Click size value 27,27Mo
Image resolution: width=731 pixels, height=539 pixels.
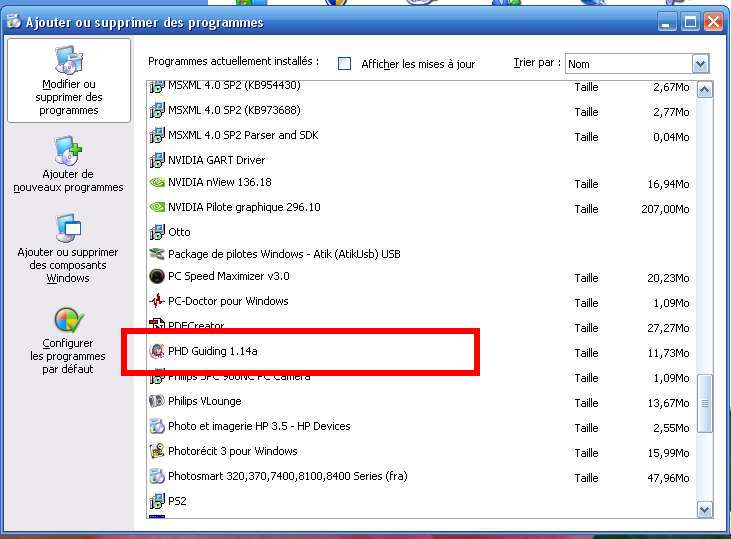pyautogui.click(x=668, y=328)
